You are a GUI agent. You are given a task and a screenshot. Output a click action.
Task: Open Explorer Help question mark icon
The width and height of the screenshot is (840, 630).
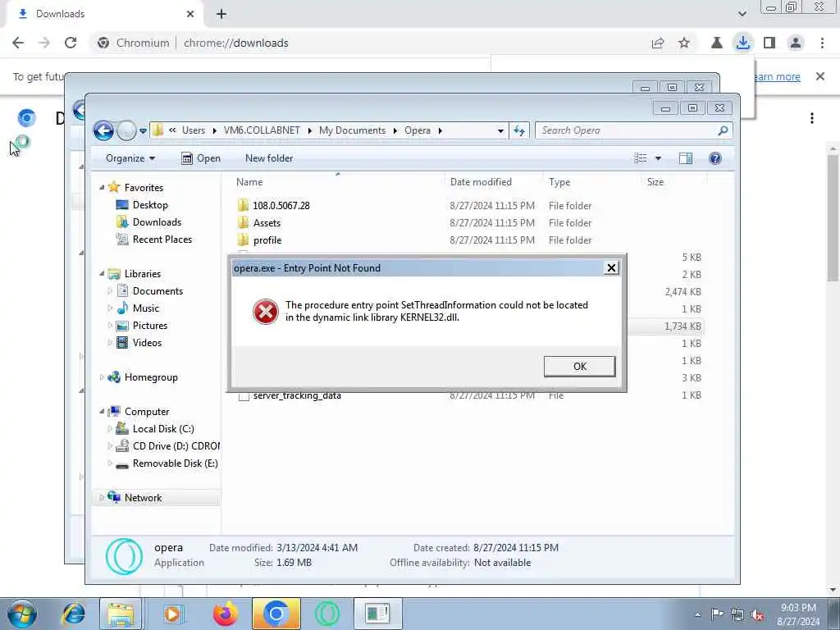point(714,158)
